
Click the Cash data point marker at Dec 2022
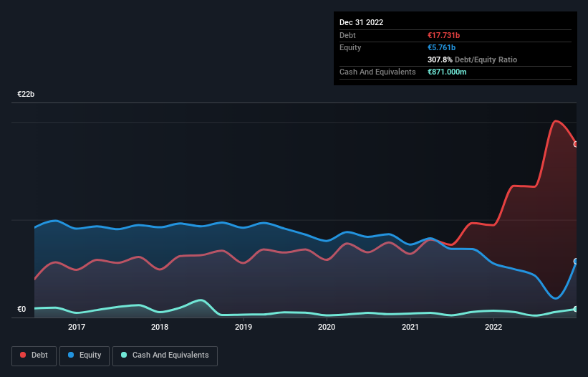(x=576, y=309)
